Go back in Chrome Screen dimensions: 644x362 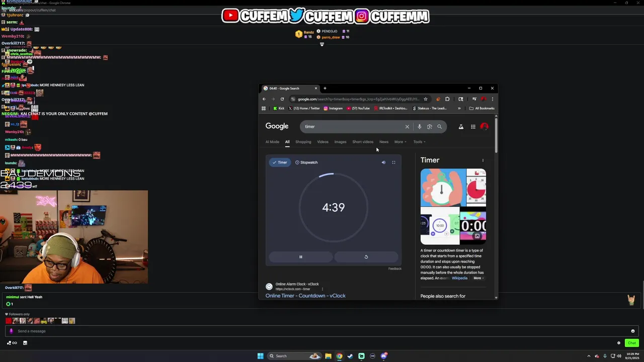point(264,99)
